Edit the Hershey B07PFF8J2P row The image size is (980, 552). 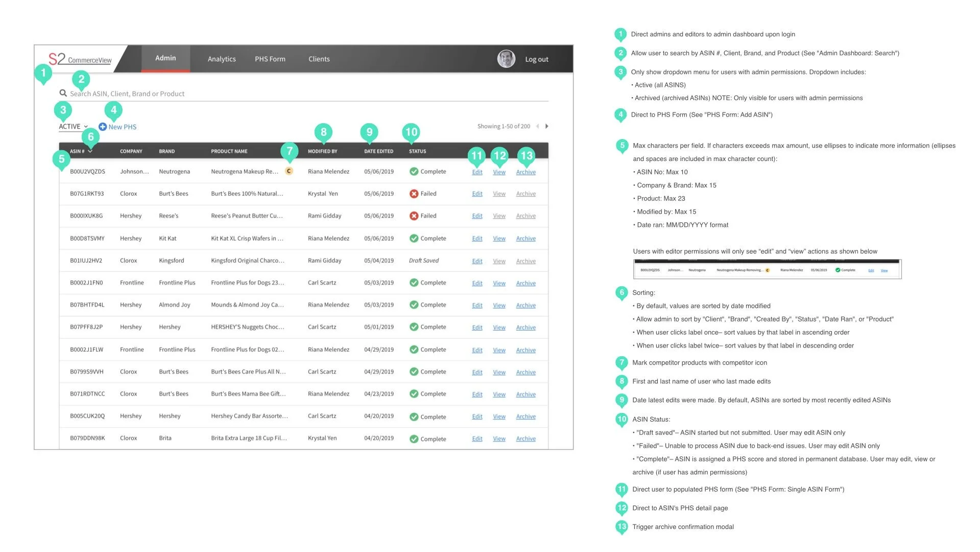[477, 328]
